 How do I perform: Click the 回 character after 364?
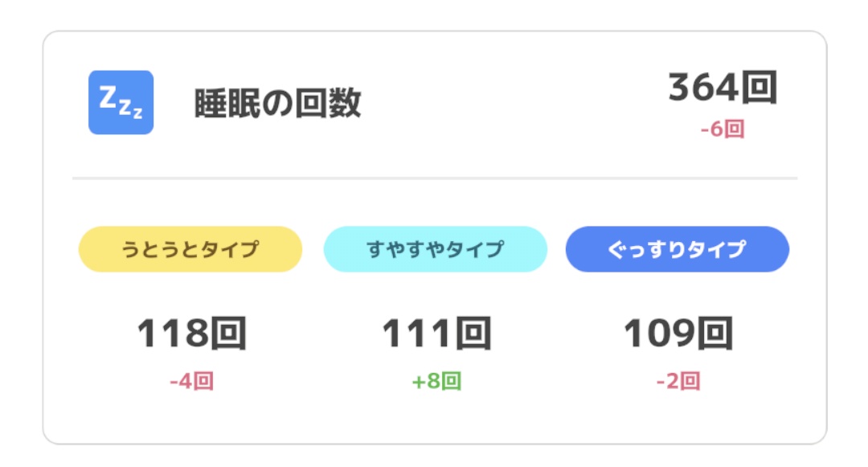(759, 88)
